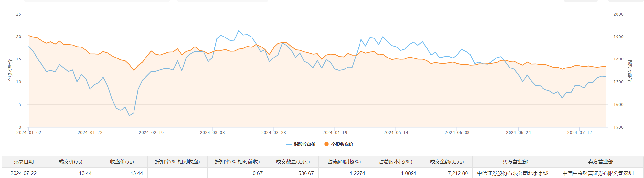This screenshot has height=178, width=644.
Task: Click the 成交价(元) column header
Action: click(70, 162)
